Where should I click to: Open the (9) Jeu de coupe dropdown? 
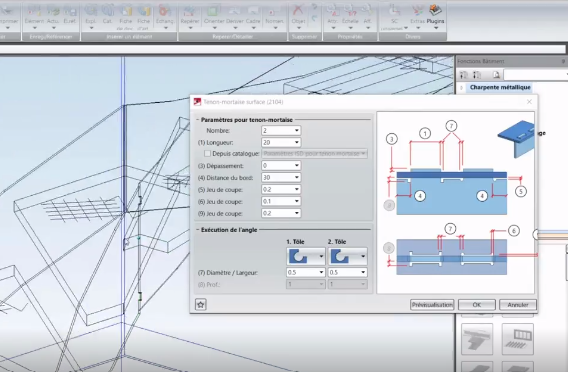(x=297, y=213)
